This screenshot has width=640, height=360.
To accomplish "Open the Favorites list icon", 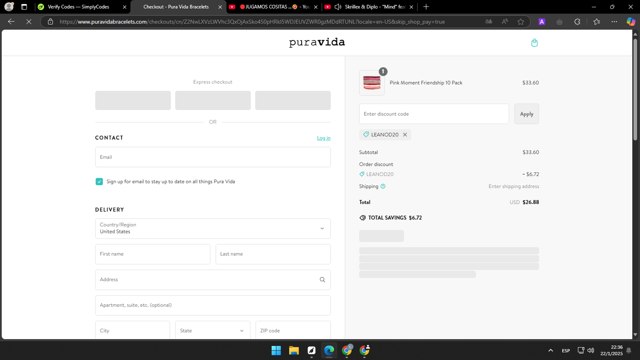I will pyautogui.click(x=596, y=22).
